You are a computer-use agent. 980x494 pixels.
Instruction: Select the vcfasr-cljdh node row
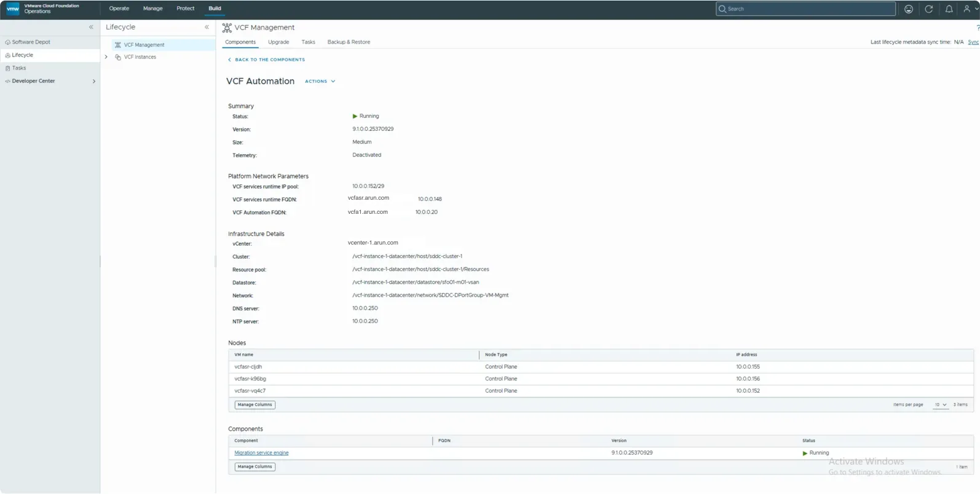pos(601,367)
